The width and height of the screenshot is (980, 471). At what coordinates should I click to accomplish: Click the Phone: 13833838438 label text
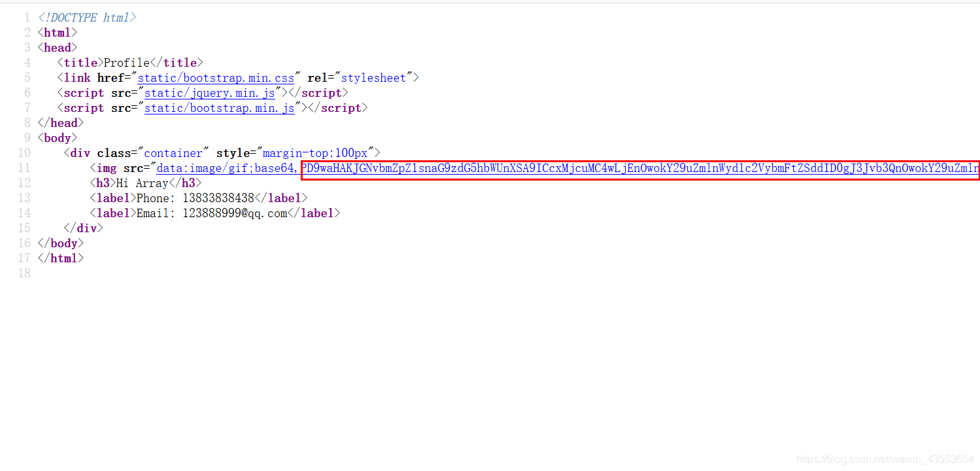point(195,198)
